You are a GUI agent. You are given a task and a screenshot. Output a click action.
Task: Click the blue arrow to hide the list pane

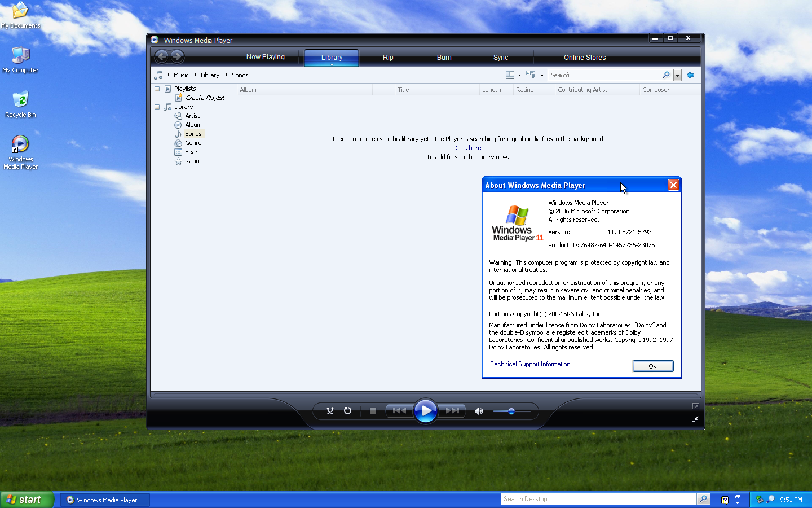point(690,75)
